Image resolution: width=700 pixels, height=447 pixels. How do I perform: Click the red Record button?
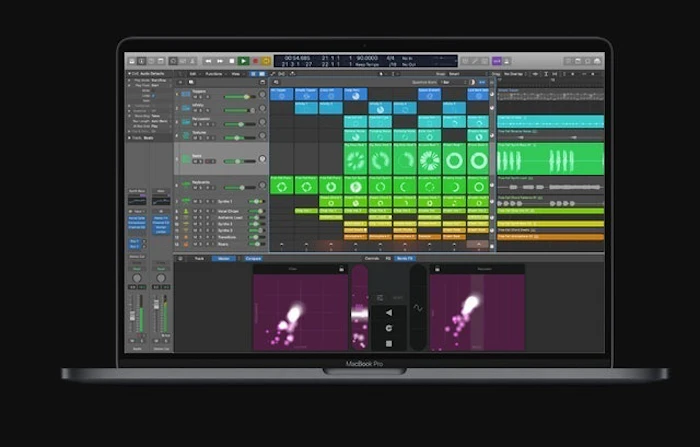(x=256, y=61)
